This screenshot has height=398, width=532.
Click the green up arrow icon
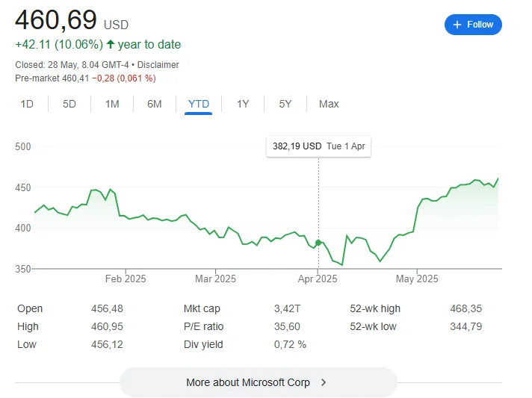click(110, 45)
